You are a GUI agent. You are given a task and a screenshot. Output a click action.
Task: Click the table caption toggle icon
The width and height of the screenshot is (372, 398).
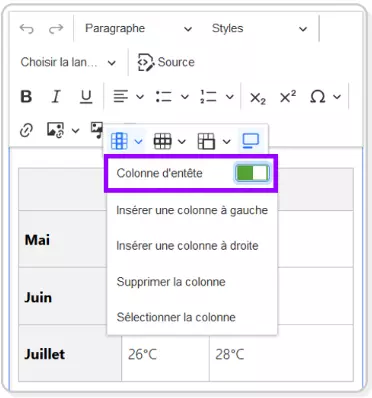pyautogui.click(x=250, y=141)
